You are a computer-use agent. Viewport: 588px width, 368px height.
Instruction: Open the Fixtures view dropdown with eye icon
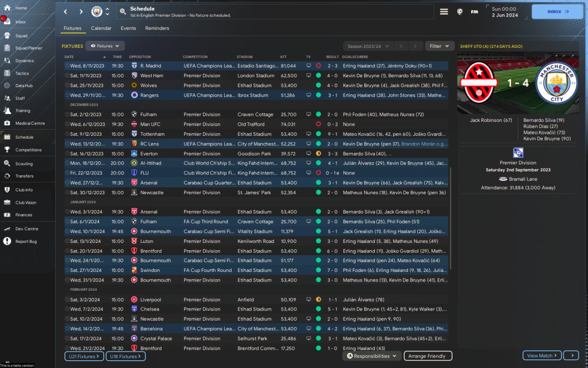coord(105,46)
